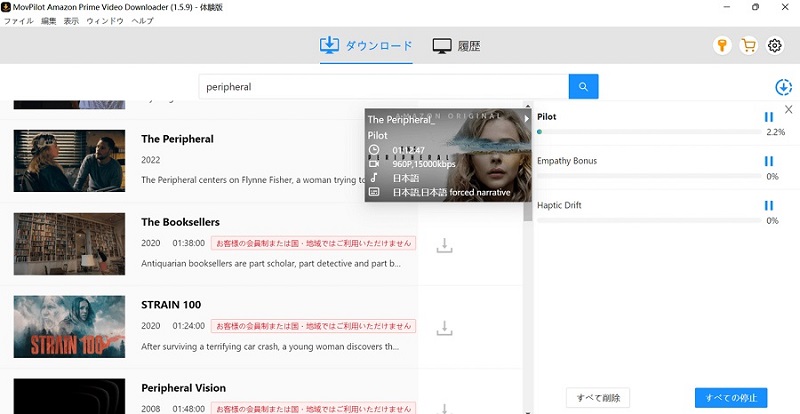Click The Booksellers 01:38:00 duration
Image resolution: width=800 pixels, height=414 pixels.
(x=188, y=243)
